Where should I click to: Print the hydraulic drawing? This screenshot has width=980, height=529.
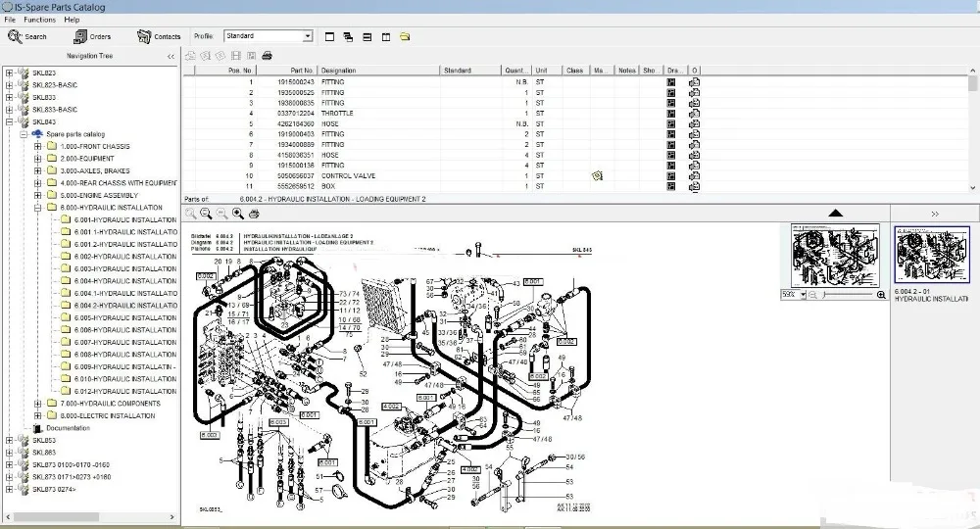tap(254, 214)
